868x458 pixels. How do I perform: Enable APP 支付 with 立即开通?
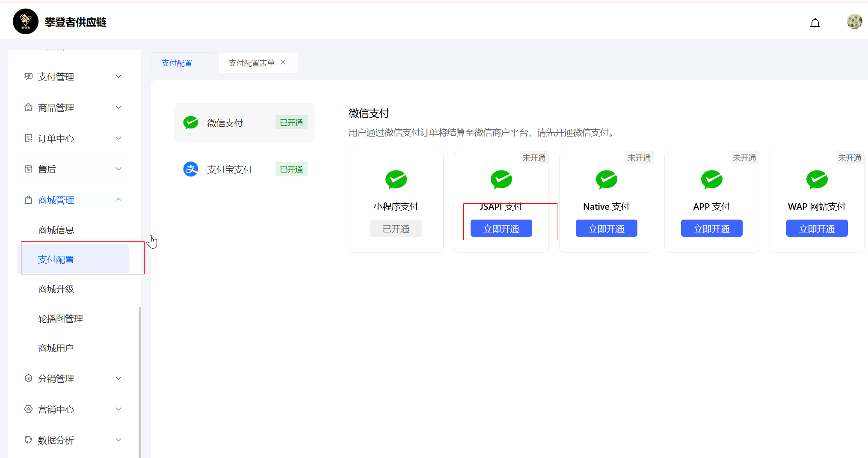pyautogui.click(x=711, y=229)
